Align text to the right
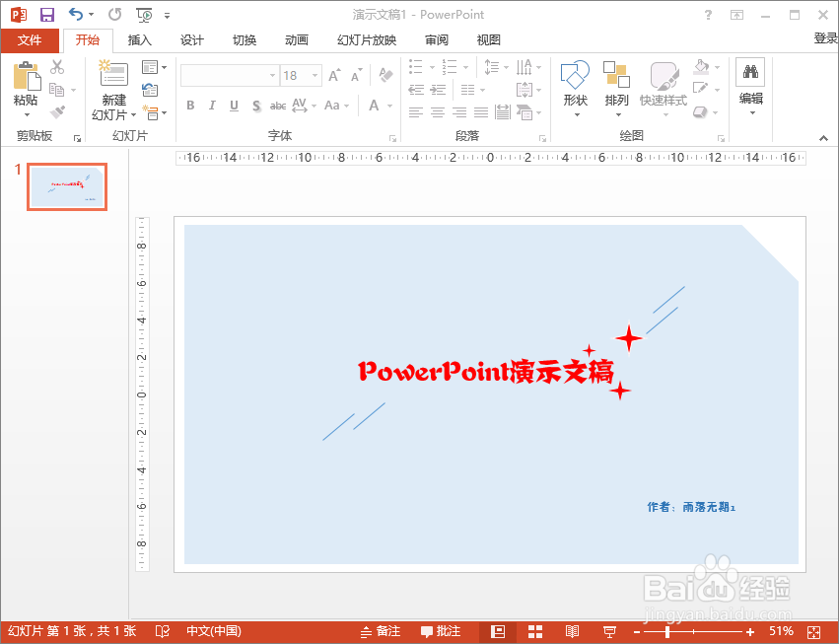The width and height of the screenshot is (839, 644). tap(459, 111)
